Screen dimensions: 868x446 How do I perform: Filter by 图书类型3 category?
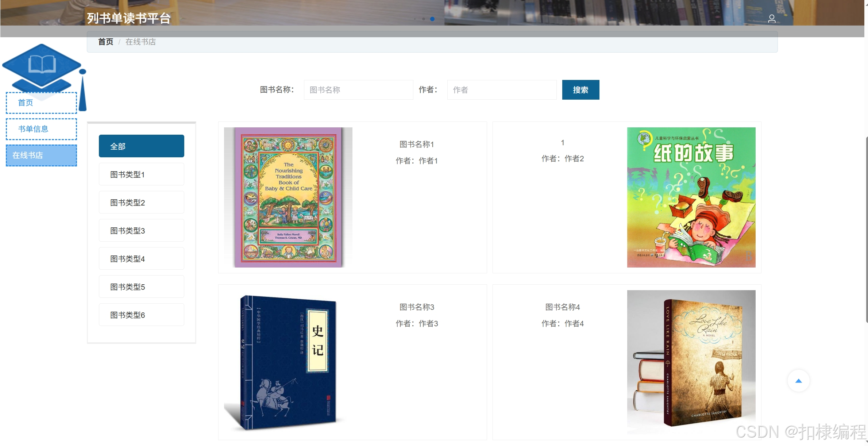tap(142, 230)
